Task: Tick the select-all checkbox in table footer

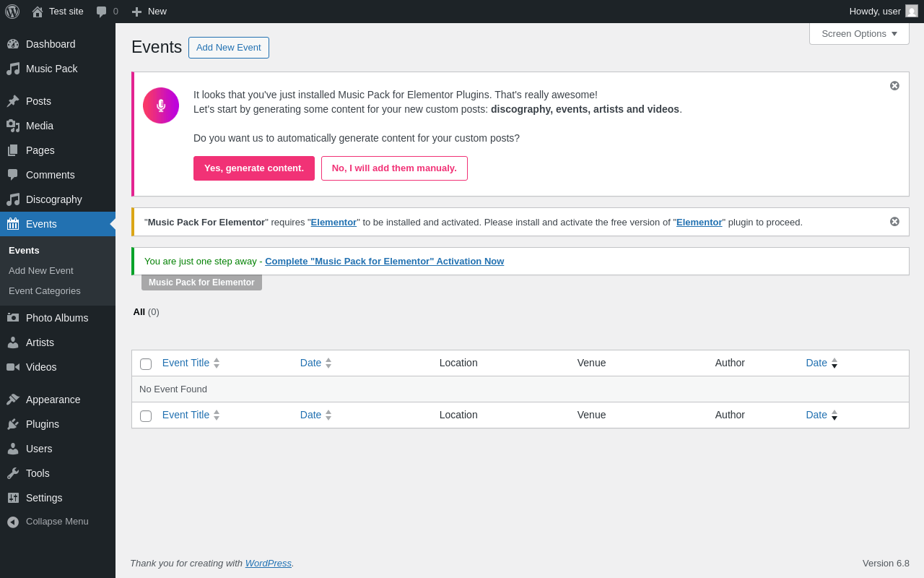Action: tap(146, 416)
